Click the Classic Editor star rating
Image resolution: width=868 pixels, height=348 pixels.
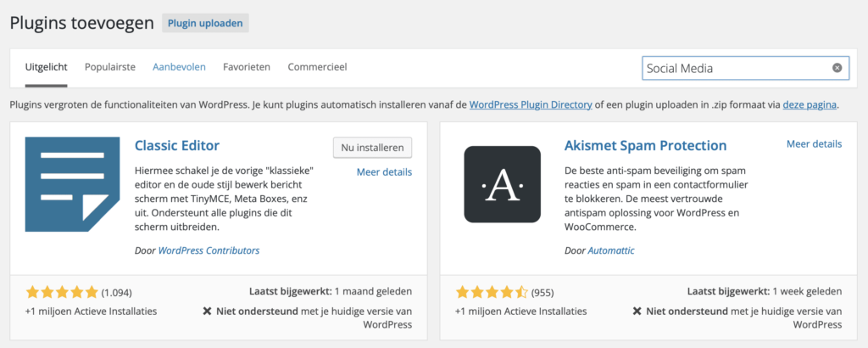click(61, 292)
